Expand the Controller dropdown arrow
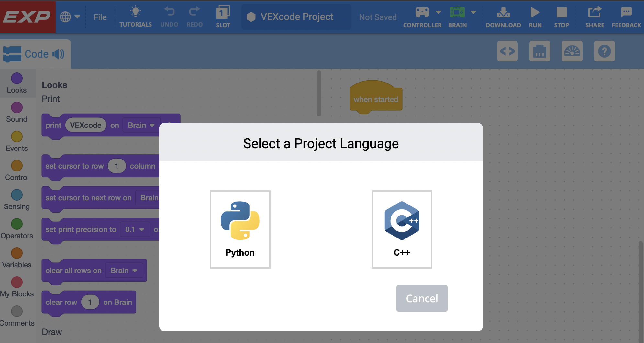The width and height of the screenshot is (644, 343). tap(439, 12)
